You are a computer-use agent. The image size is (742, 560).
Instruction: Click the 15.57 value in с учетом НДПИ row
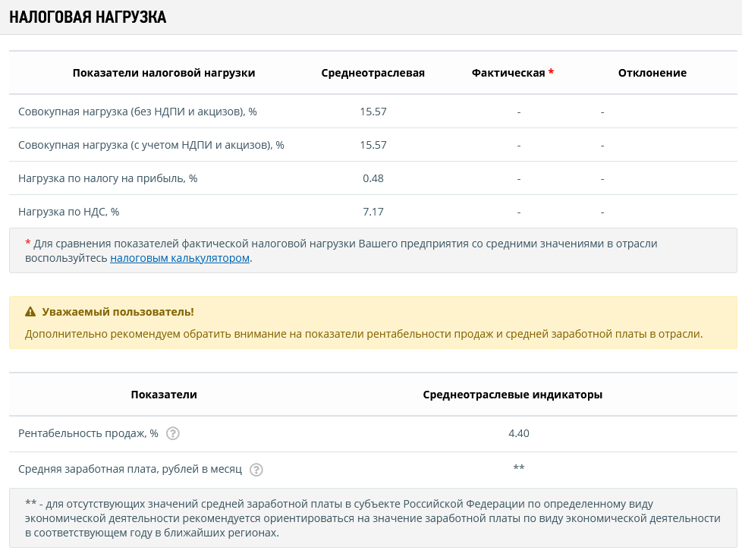(373, 145)
